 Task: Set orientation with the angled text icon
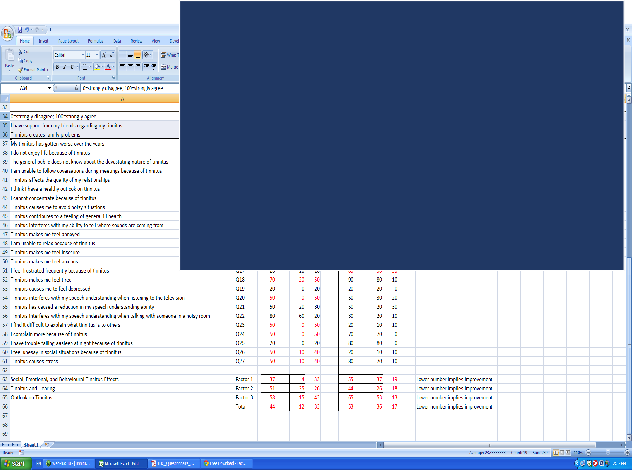[148, 55]
